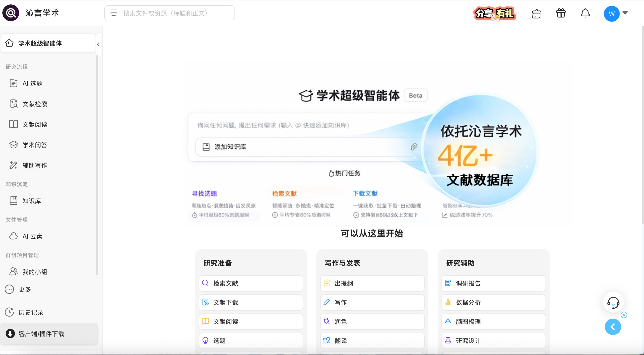Image resolution: width=644 pixels, height=355 pixels.
Task: Click the customer service headset icon
Action: (x=613, y=303)
